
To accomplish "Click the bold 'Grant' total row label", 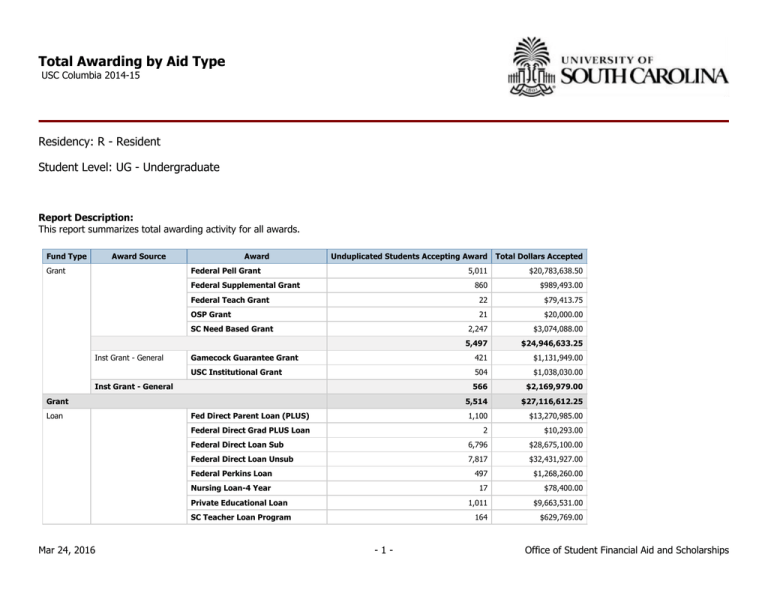I will (57, 401).
